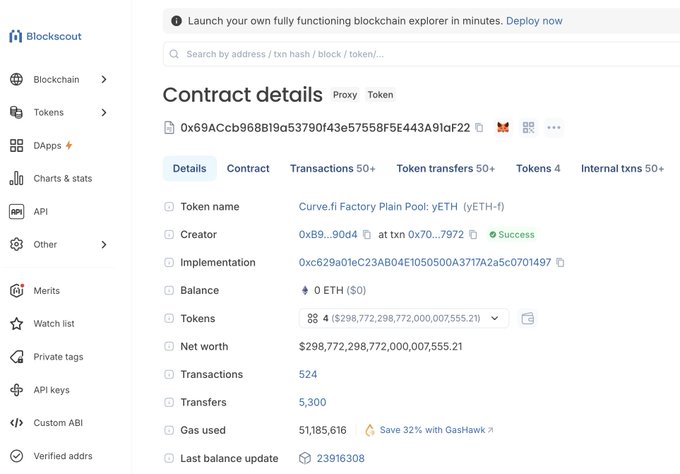Open the wallet icon beside Tokens
Viewport: 680px width, 474px height.
pos(528,319)
